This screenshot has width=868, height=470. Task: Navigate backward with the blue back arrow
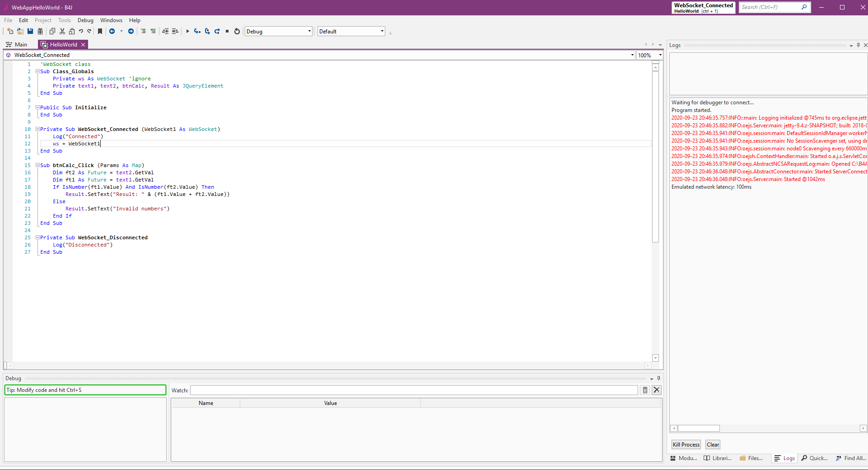(x=112, y=31)
